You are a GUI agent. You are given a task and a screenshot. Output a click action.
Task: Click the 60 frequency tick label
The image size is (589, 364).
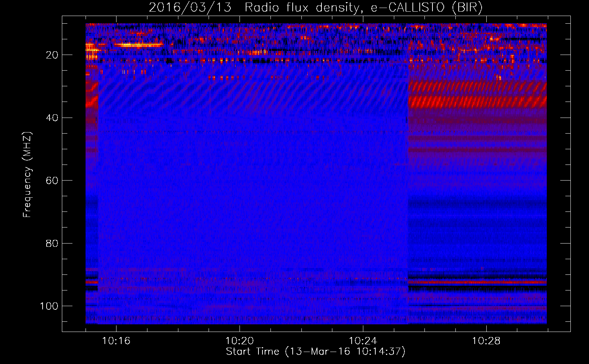click(52, 181)
